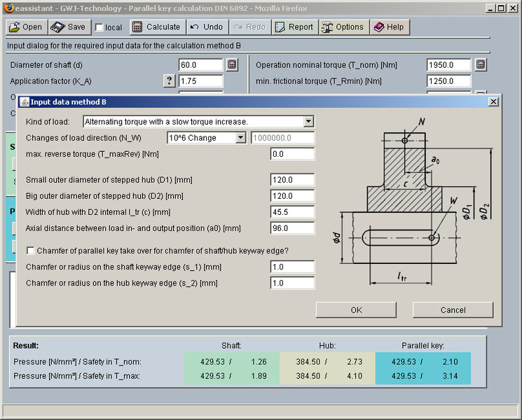Viewport: 522px width, 420px height.
Task: Click the max. reverse torque input field
Action: 292,154
